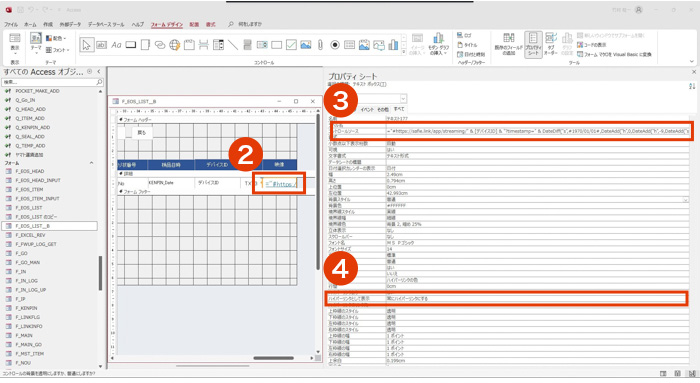Click the Back button in form header
Viewport: 700px width, 383px height.
(142, 133)
